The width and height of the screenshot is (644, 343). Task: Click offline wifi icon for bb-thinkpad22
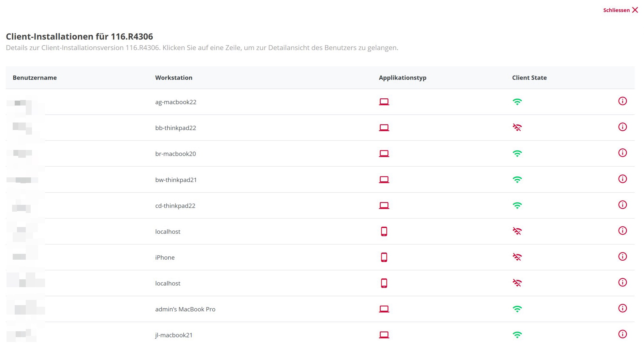click(517, 127)
